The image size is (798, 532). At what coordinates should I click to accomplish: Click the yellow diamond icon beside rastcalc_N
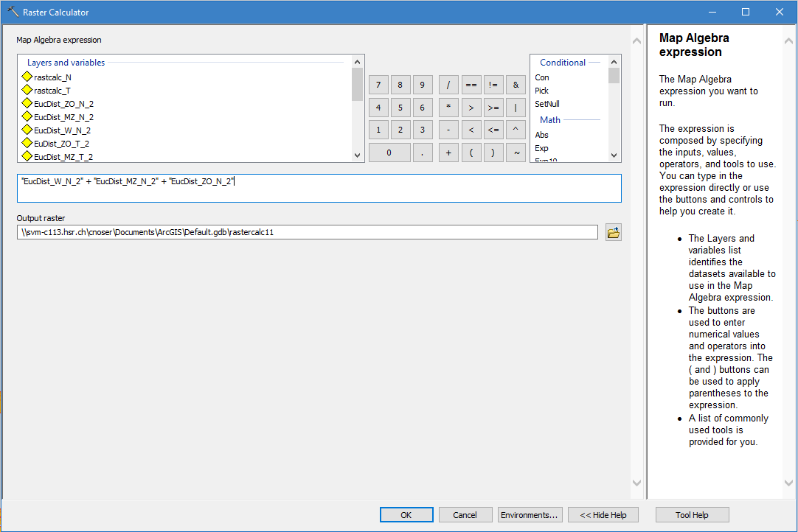27,77
